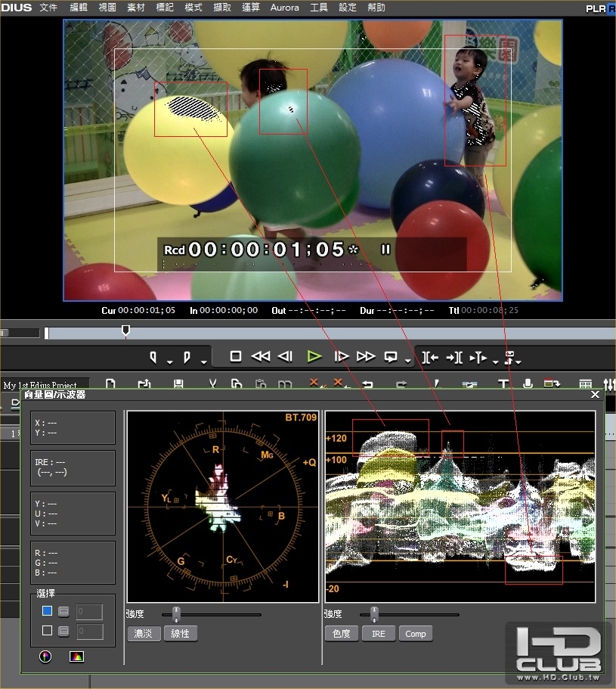Click the first line number input field

click(x=90, y=611)
